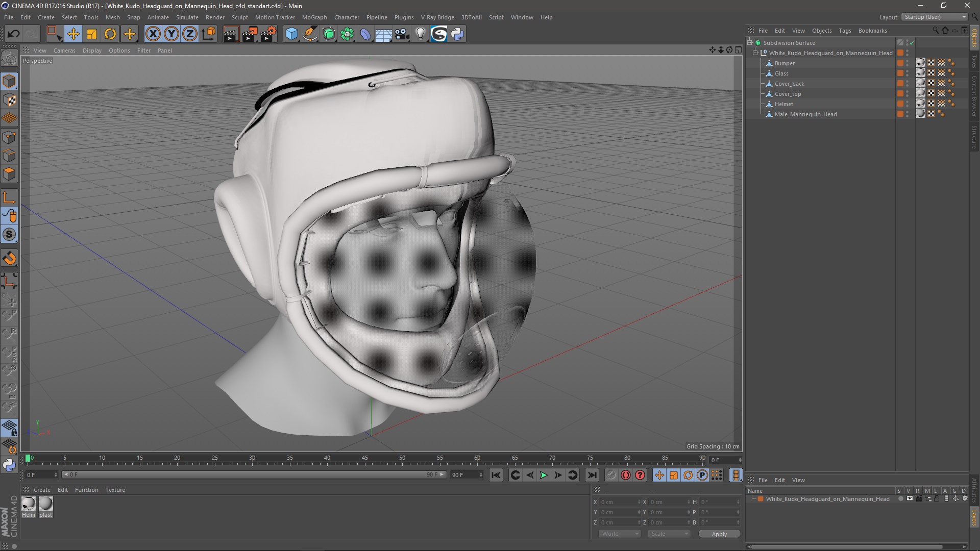Open the World coordinate dropdown
The image size is (980, 551).
(620, 534)
